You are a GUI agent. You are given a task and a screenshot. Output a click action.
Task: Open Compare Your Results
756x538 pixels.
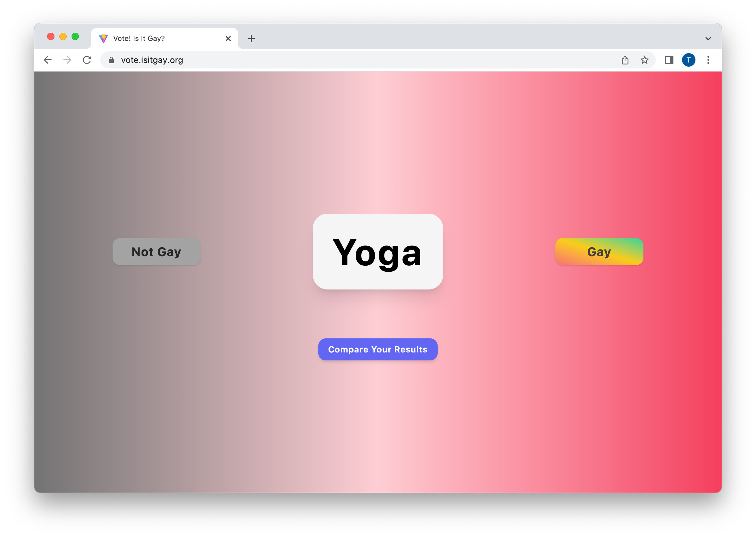point(378,349)
